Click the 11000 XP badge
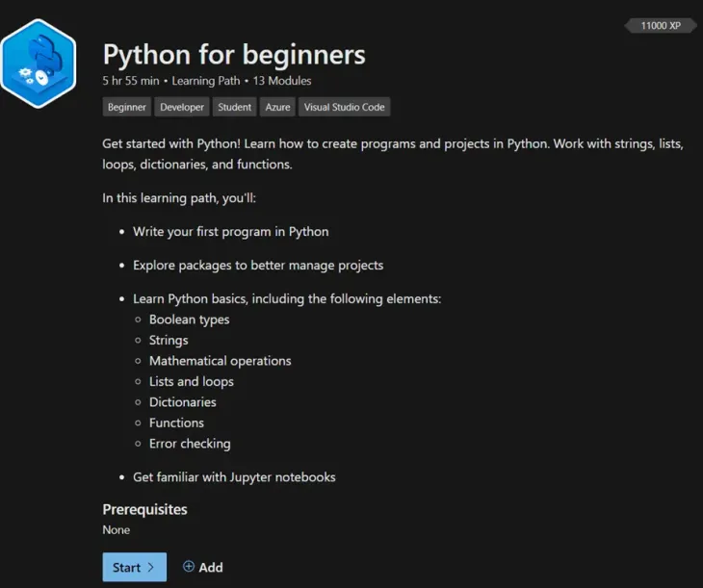703x588 pixels. [660, 26]
